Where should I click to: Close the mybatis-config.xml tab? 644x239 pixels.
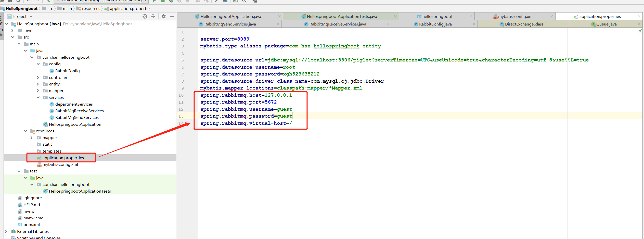coord(552,17)
